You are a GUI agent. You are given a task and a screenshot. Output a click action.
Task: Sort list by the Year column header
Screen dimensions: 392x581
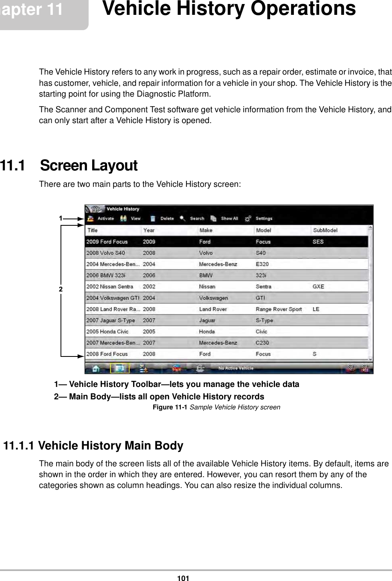(x=170, y=230)
